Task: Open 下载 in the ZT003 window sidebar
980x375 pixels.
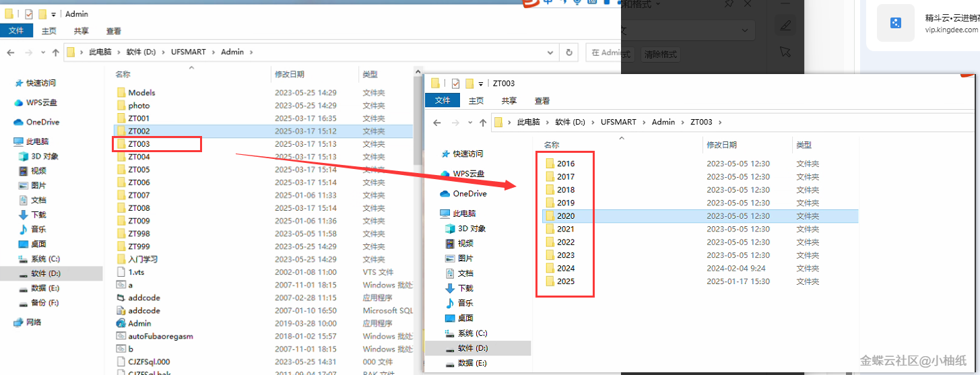Action: point(465,288)
